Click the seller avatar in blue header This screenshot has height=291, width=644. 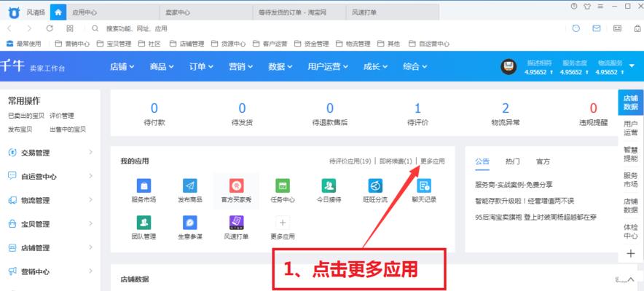point(508,66)
